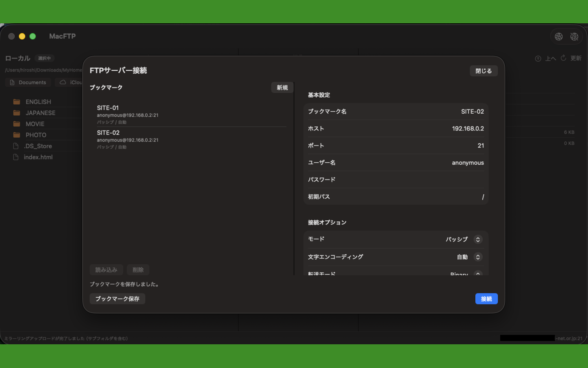Switch to the Documents tab
Viewport: 588px width, 368px height.
28,82
